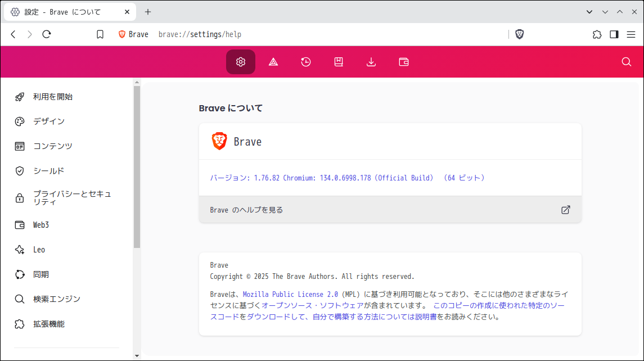Viewport: 644px width, 361px height.
Task: Open the Wallet icon in the pink toolbar
Action: point(404,62)
